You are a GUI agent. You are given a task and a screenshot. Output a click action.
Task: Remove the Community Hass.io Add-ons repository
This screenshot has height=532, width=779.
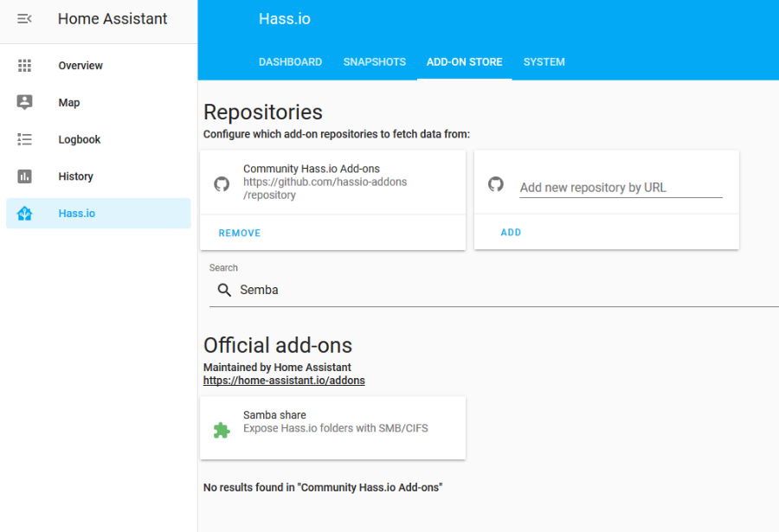(x=240, y=233)
